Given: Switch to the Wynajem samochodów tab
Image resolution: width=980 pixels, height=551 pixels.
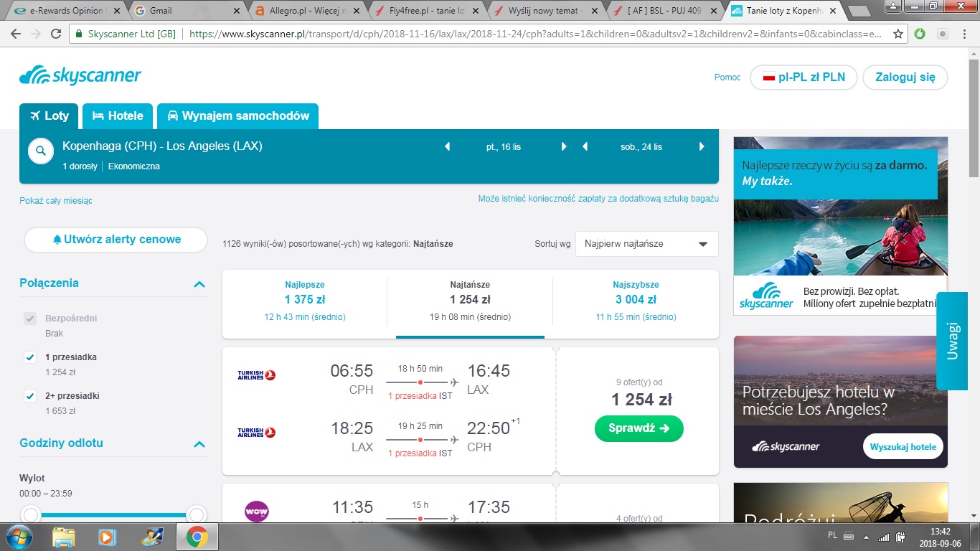Looking at the screenshot, I should pos(237,116).
